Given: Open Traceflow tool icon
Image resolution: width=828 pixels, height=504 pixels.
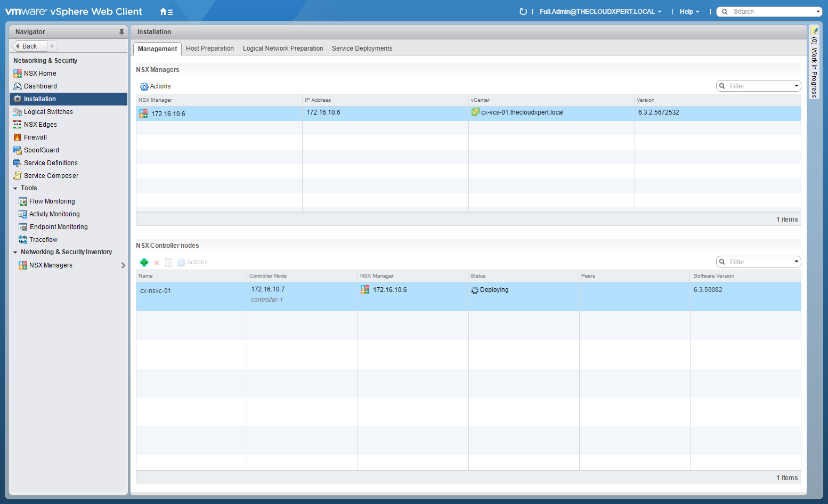Looking at the screenshot, I should click(23, 240).
